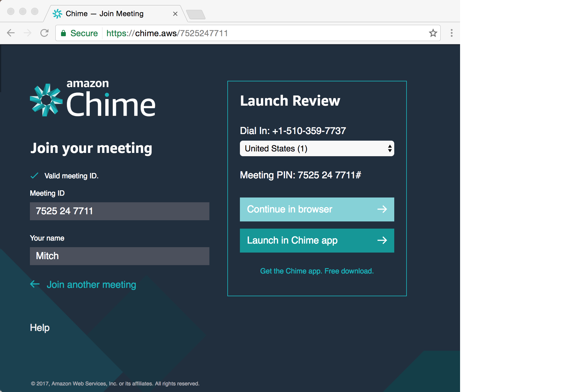Select the Chime — Join Meeting tab

(105, 13)
